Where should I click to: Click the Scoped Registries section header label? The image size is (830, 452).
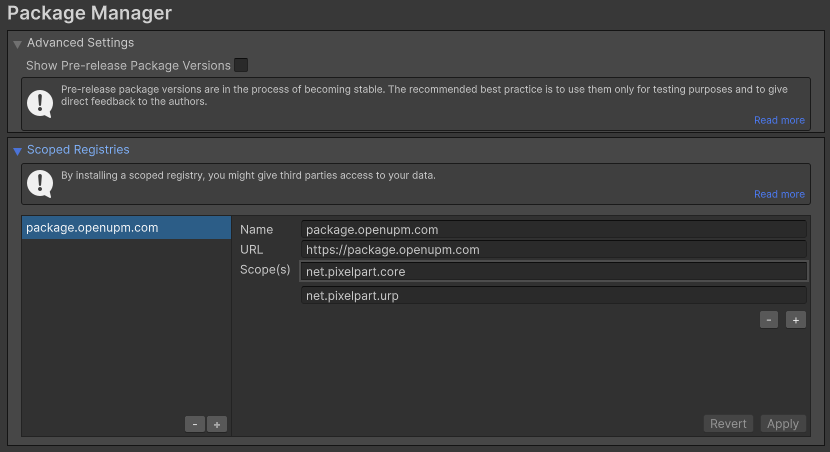tap(78, 150)
